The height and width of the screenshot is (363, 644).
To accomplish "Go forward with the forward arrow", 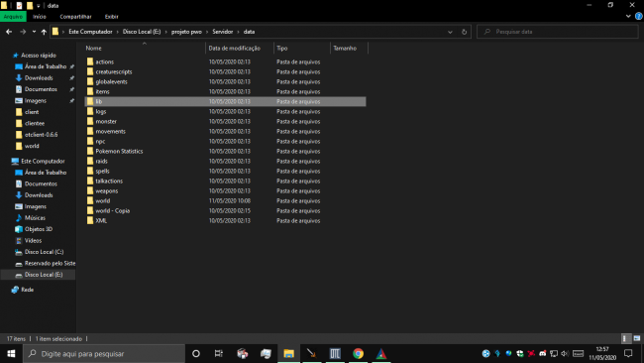I will pyautogui.click(x=23, y=32).
